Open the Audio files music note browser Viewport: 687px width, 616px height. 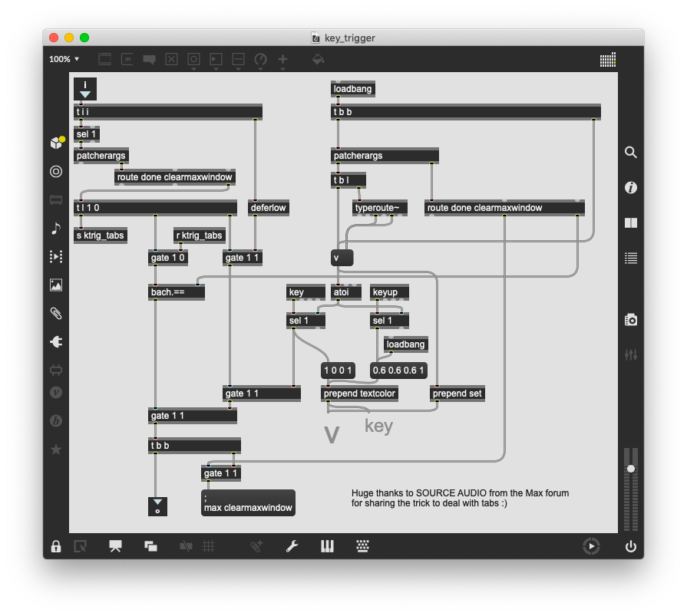pos(56,228)
